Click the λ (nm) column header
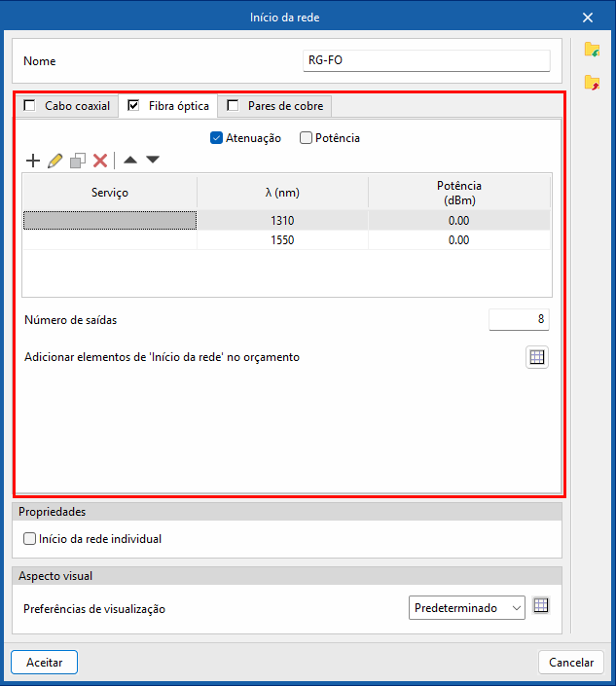The height and width of the screenshot is (686, 616). pyautogui.click(x=282, y=193)
